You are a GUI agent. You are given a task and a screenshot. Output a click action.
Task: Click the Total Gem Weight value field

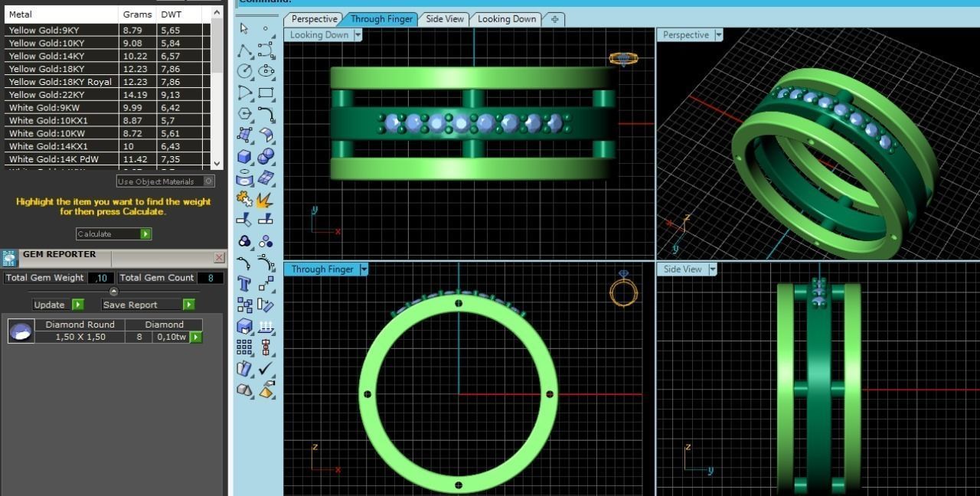[101, 278]
